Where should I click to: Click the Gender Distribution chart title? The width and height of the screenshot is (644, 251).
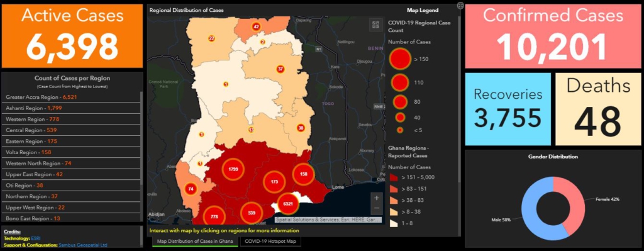point(553,157)
